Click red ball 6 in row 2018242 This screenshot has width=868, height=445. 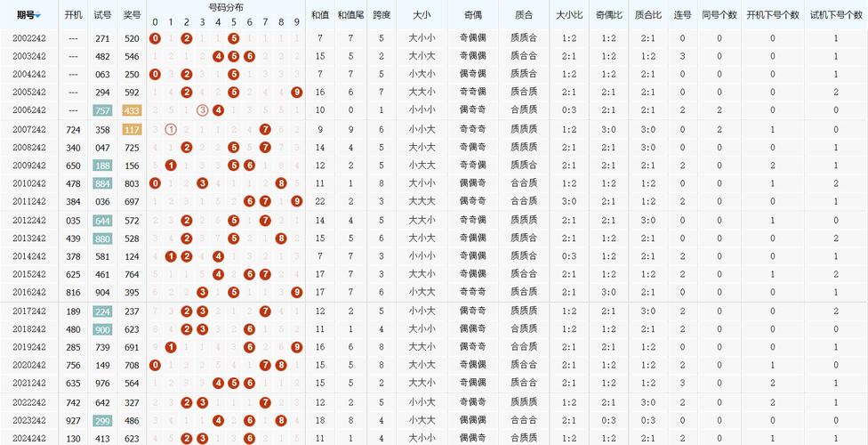[249, 329]
